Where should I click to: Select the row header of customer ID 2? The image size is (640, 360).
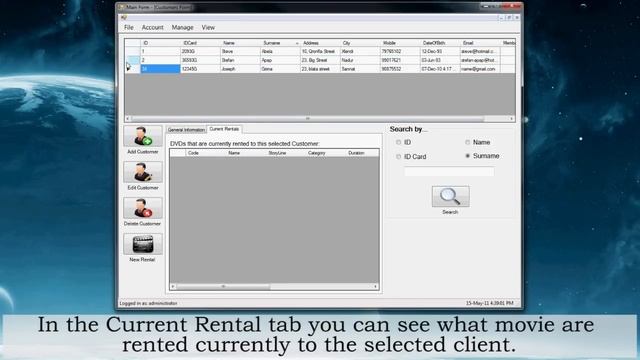pos(133,60)
